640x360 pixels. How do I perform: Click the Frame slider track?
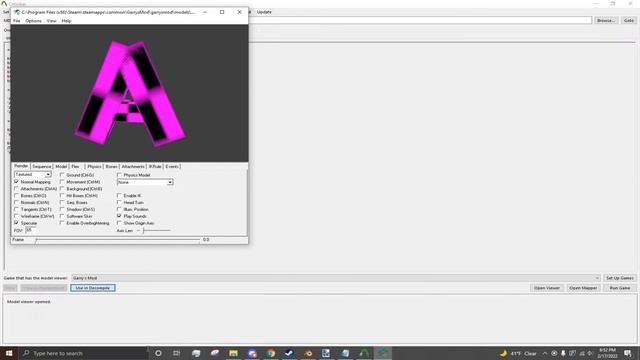pos(118,240)
